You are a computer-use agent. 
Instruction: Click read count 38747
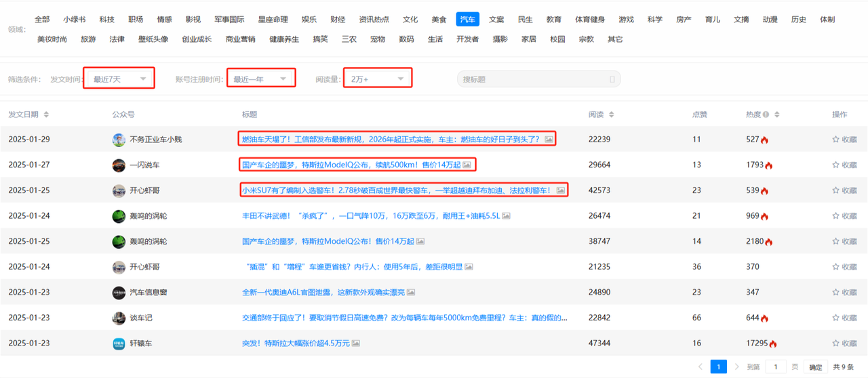[x=599, y=242]
